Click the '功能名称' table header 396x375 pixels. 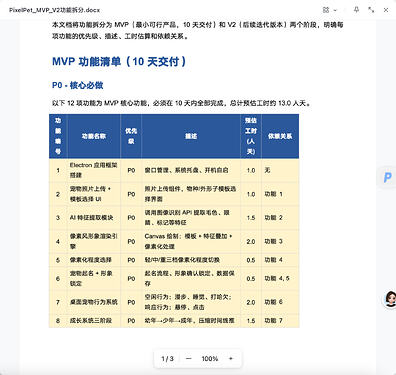tap(94, 136)
